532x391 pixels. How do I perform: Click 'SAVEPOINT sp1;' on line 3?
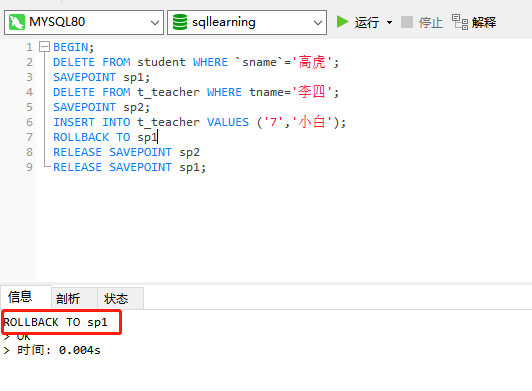click(101, 77)
